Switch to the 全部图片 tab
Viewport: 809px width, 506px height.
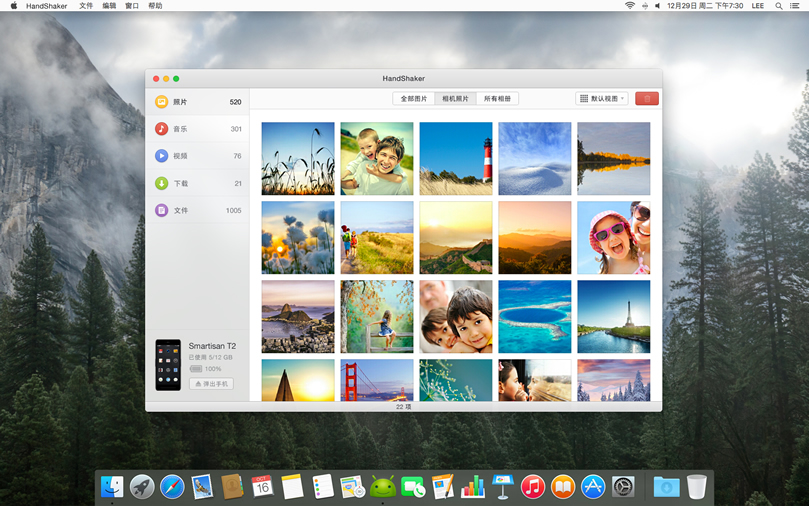[x=414, y=99]
